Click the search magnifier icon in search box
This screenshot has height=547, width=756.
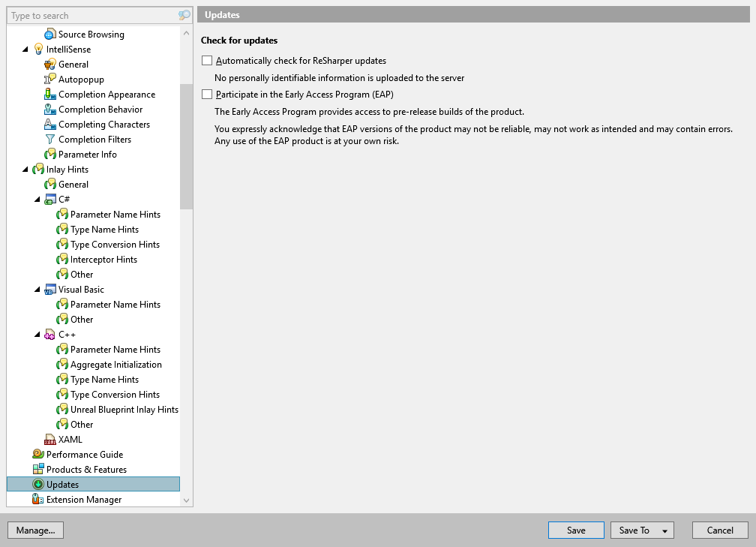[x=184, y=16]
